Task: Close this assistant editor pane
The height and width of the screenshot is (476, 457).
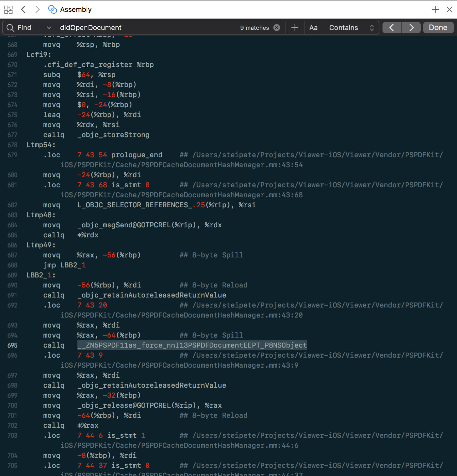Action: pos(449,10)
